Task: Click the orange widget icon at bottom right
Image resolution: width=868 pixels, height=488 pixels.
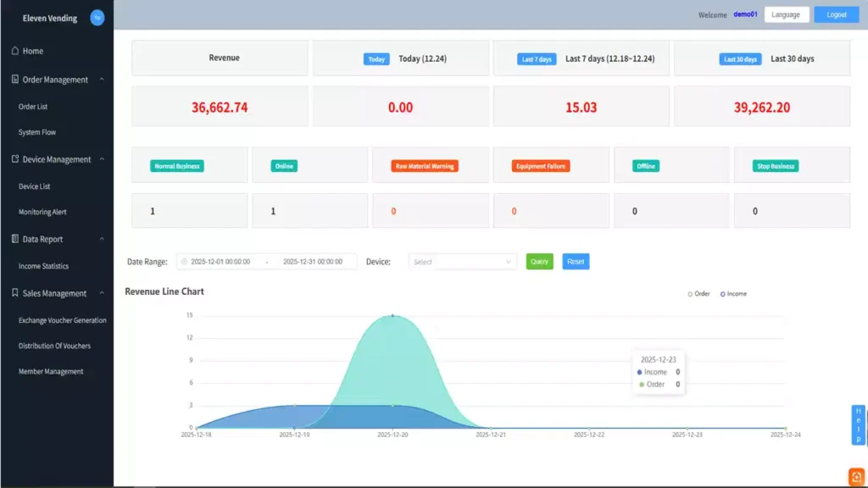Action: point(856,476)
